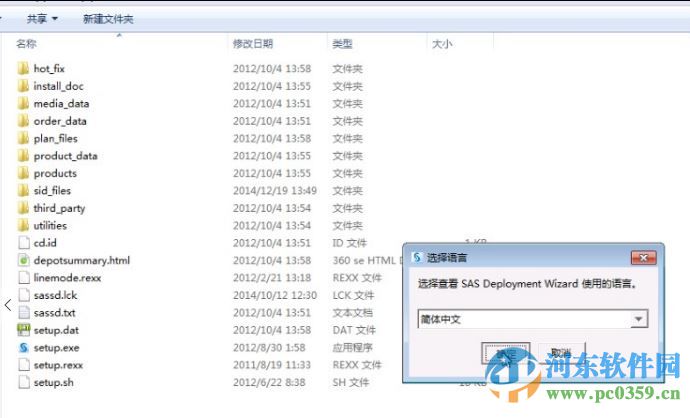Click the cd.id file icon
Image resolution: width=690 pixels, height=418 pixels.
pyautogui.click(x=24, y=243)
